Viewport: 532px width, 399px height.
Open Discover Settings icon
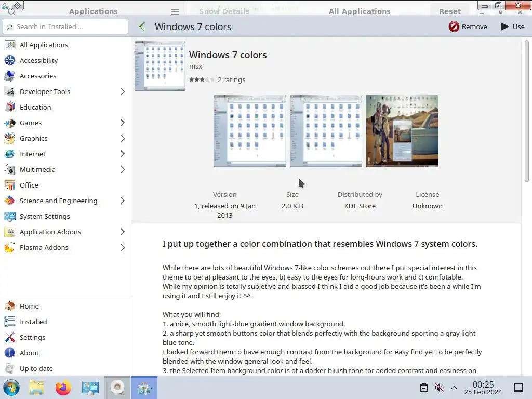click(x=10, y=337)
